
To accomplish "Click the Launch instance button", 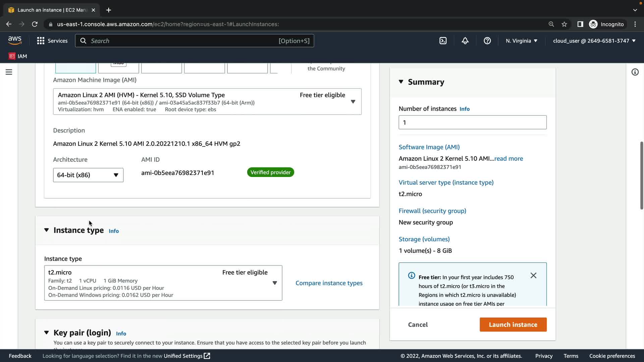I will click(x=513, y=324).
